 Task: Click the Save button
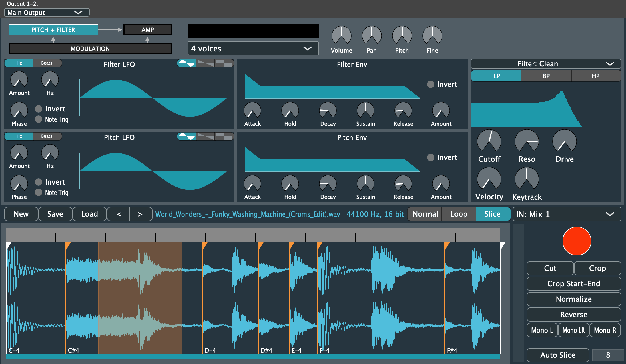(55, 214)
